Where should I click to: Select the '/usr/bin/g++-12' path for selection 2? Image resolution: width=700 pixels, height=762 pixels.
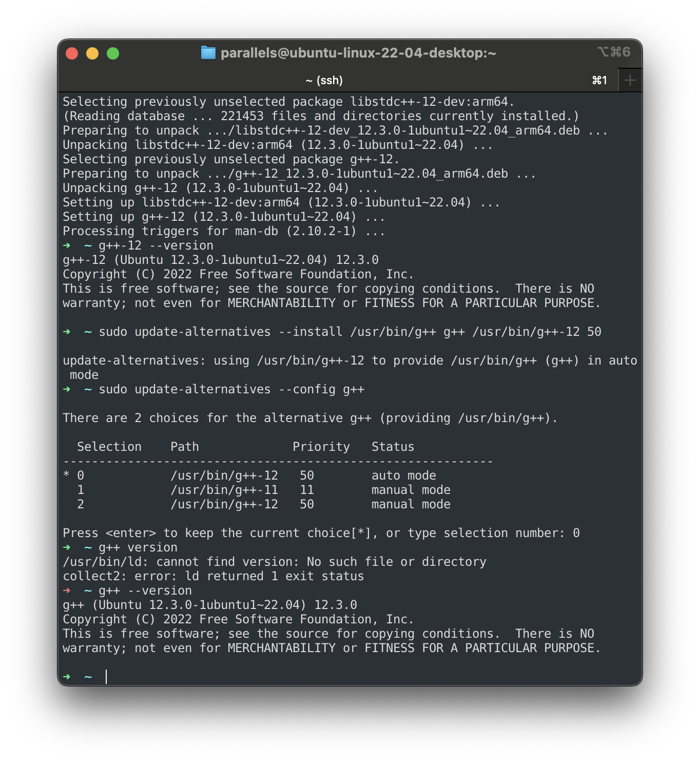click(x=224, y=504)
